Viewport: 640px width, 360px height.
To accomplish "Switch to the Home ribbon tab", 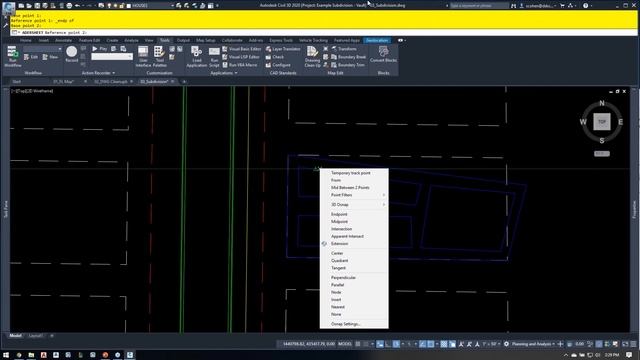I will click(25, 40).
